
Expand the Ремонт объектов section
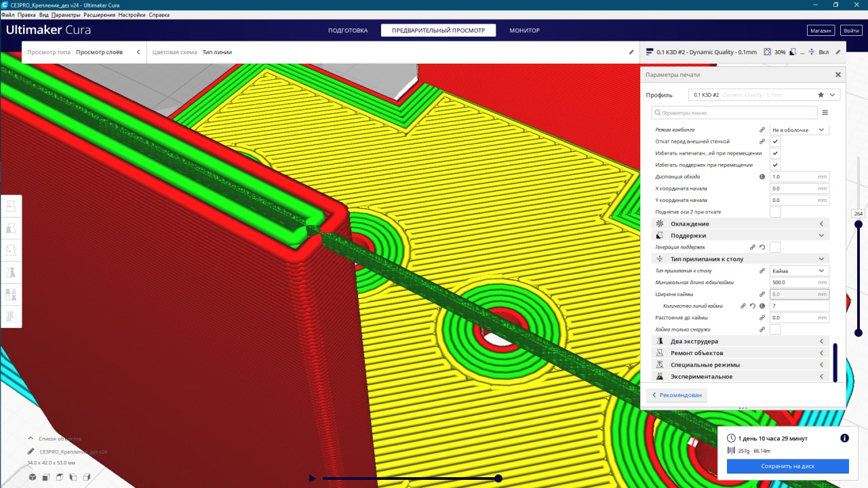pyautogui.click(x=741, y=353)
